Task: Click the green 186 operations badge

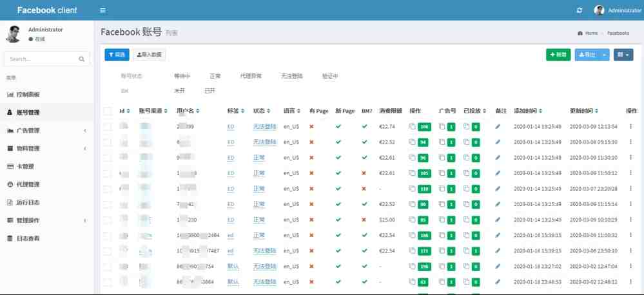Action: click(424, 236)
